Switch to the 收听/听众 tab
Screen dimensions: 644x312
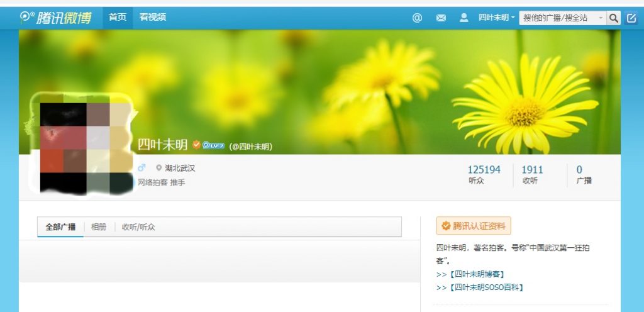(x=138, y=227)
